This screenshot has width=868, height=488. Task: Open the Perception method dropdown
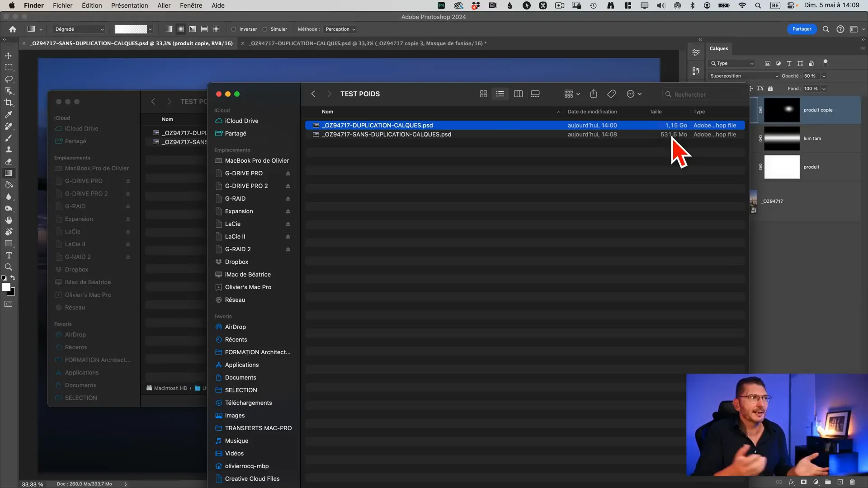click(340, 29)
